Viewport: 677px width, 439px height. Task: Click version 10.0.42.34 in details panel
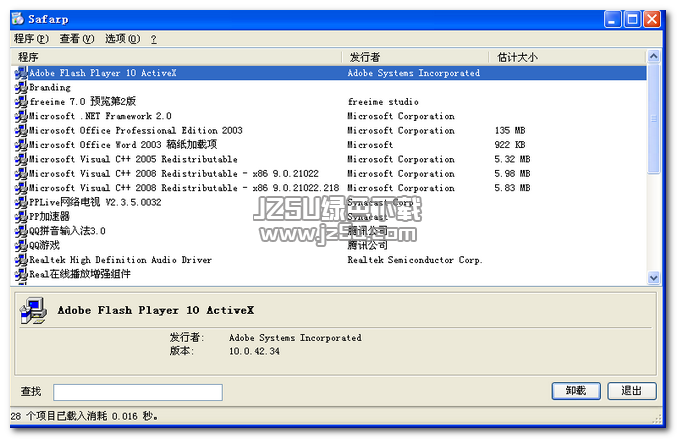click(254, 351)
